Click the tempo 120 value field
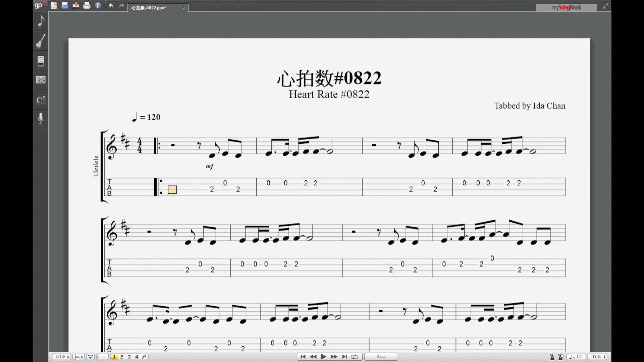This screenshot has height=362, width=644. (x=576, y=357)
